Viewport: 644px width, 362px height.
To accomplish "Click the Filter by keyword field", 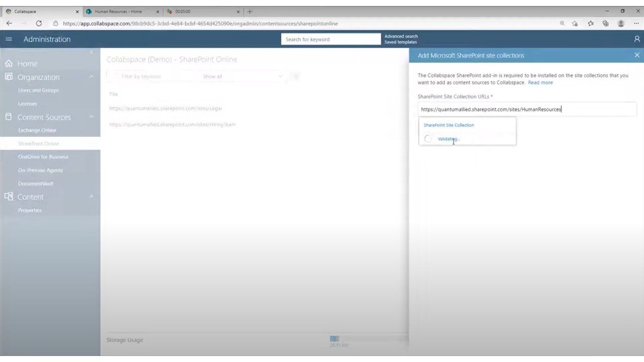I will pos(151,76).
